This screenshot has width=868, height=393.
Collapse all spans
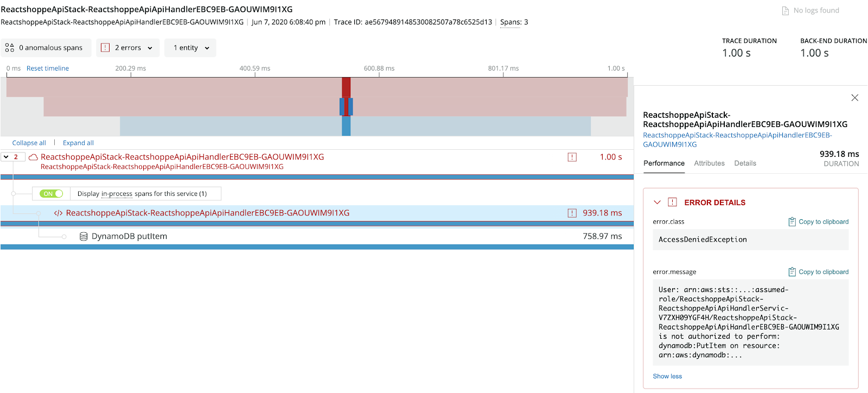pos(29,143)
